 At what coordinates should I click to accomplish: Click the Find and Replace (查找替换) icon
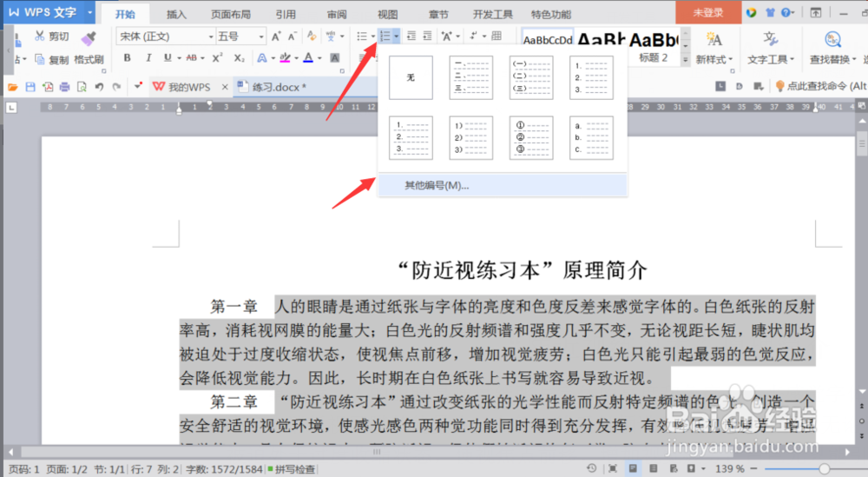coord(832,40)
